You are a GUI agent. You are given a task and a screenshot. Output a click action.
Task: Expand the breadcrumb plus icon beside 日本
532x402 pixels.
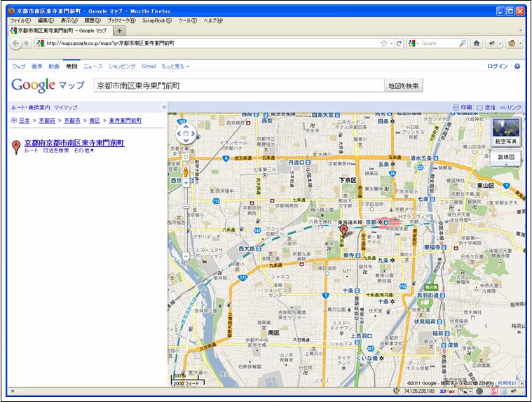pos(14,120)
